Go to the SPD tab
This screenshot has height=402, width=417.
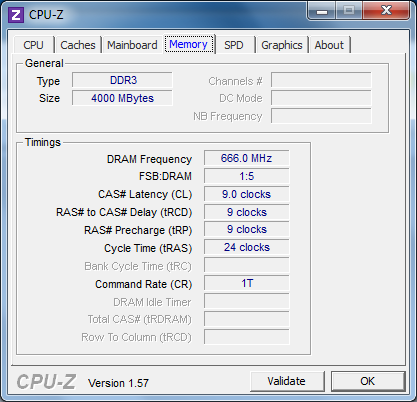(x=233, y=45)
